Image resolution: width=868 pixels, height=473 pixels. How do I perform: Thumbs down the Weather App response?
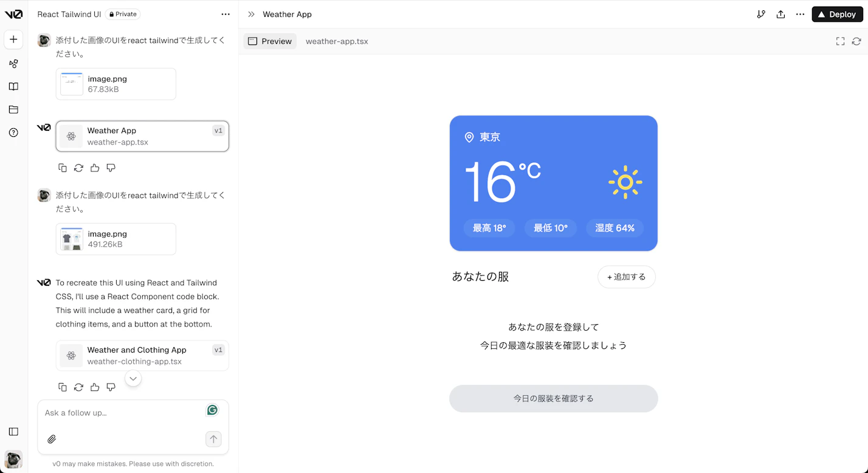(x=111, y=168)
